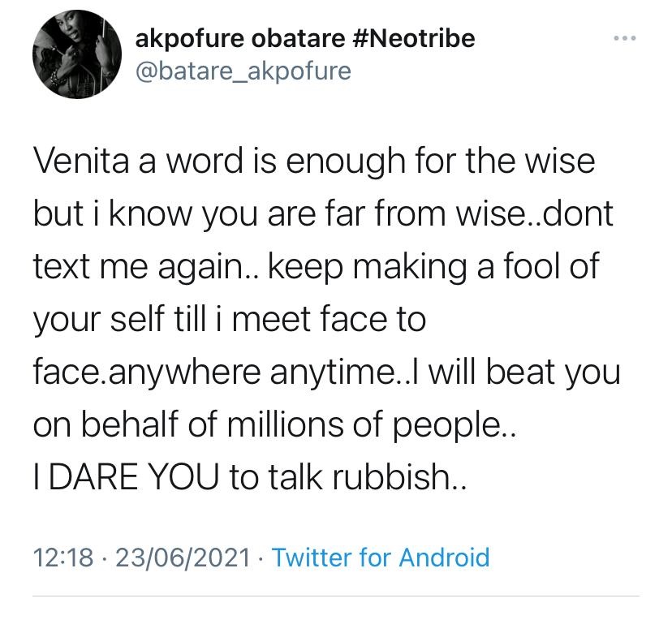The width and height of the screenshot is (672, 620).
Task: Click the Twitter for Android source link
Action: [x=381, y=558]
